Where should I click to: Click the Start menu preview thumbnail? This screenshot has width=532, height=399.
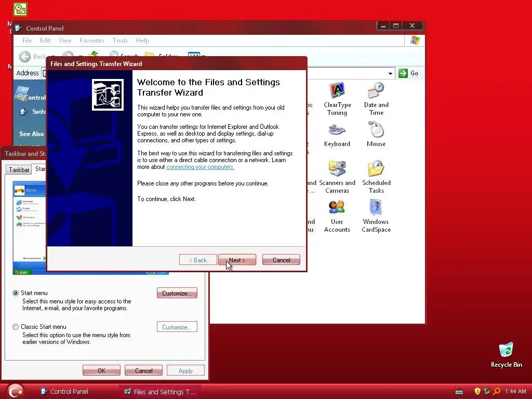pyautogui.click(x=29, y=228)
